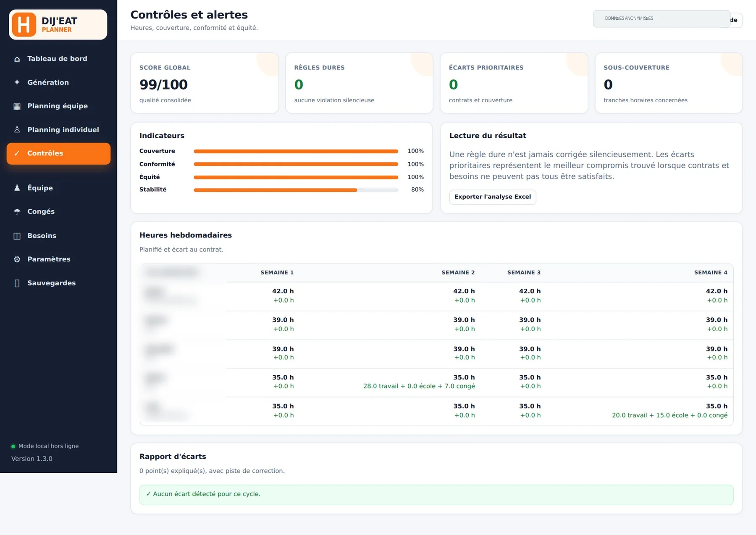Click '28.0 travail + 0.0 école + 7.0 congé'
The width and height of the screenshot is (756, 535).
(419, 386)
